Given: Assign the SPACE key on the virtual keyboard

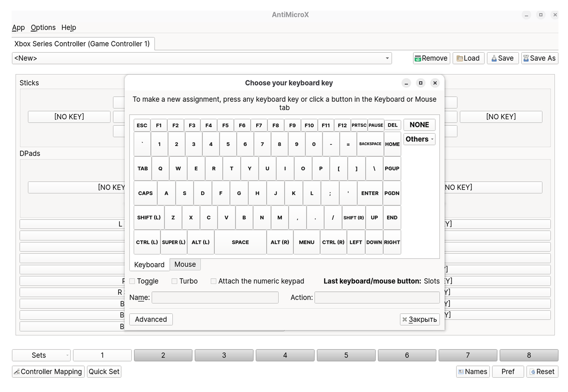Looking at the screenshot, I should [240, 242].
